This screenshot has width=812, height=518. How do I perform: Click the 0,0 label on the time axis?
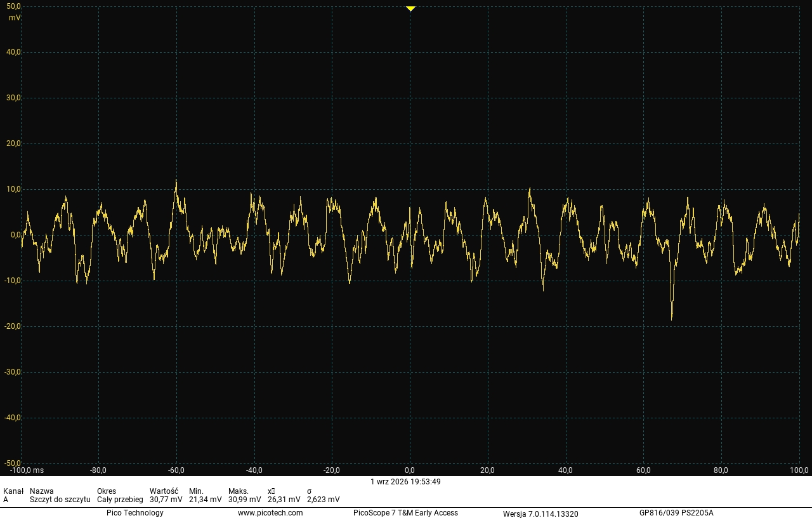click(410, 470)
